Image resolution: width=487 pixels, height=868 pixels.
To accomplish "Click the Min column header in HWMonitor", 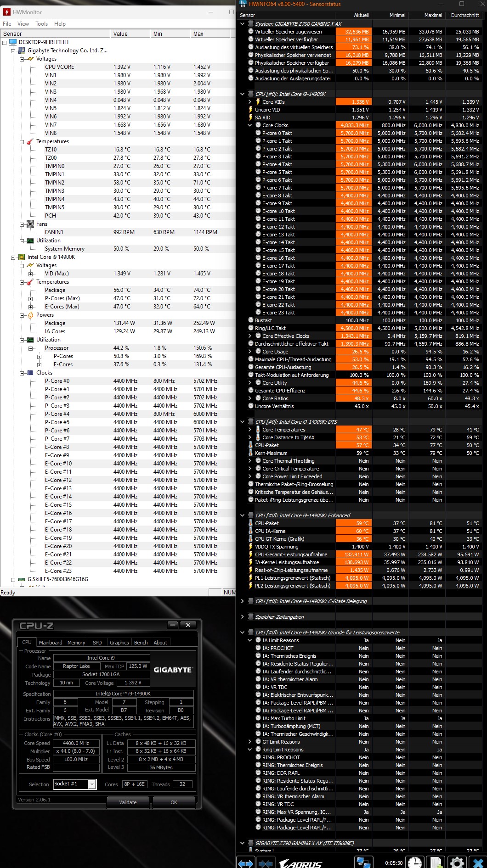I will click(x=170, y=34).
